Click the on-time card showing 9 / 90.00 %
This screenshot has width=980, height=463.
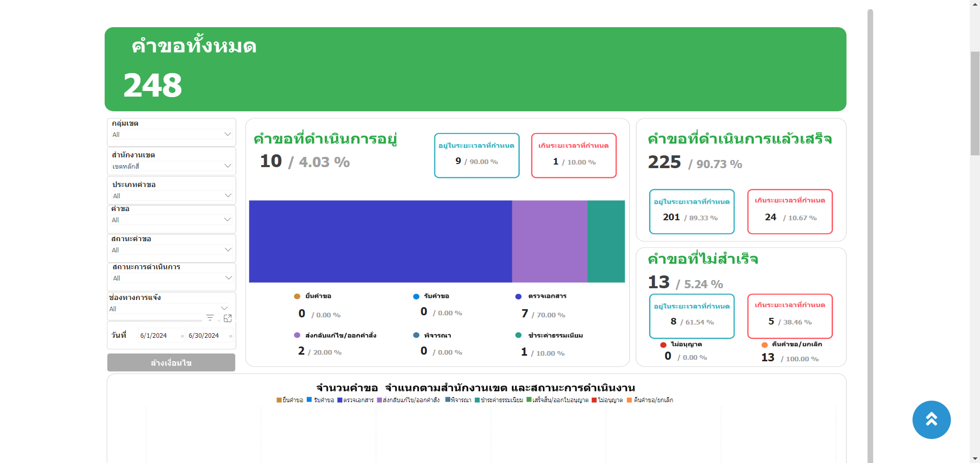pos(476,155)
